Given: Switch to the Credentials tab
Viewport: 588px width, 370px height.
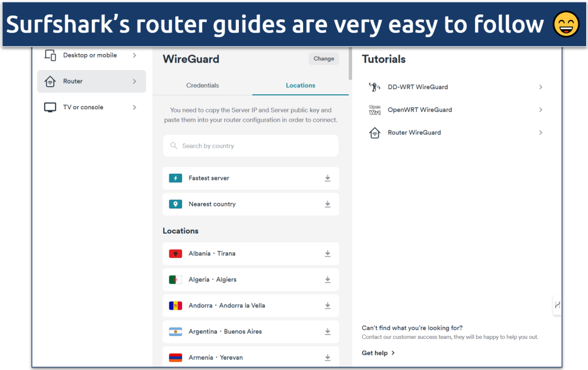Looking at the screenshot, I should click(202, 86).
